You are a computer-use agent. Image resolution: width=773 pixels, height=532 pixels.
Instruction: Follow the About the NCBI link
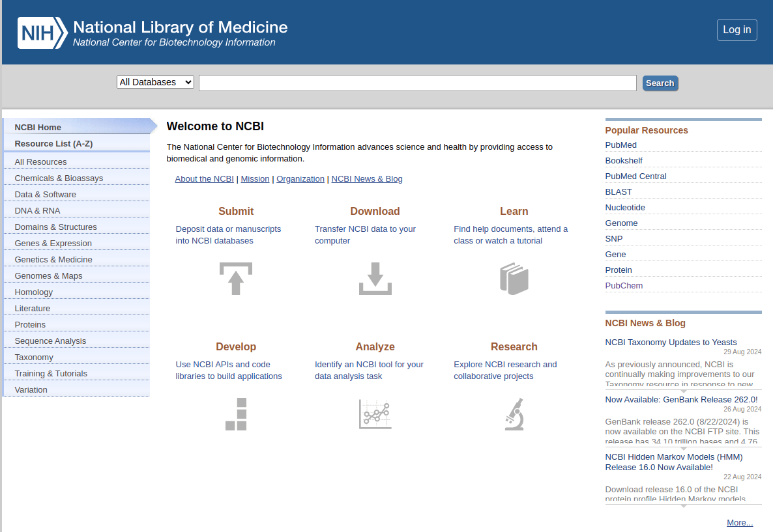click(204, 179)
